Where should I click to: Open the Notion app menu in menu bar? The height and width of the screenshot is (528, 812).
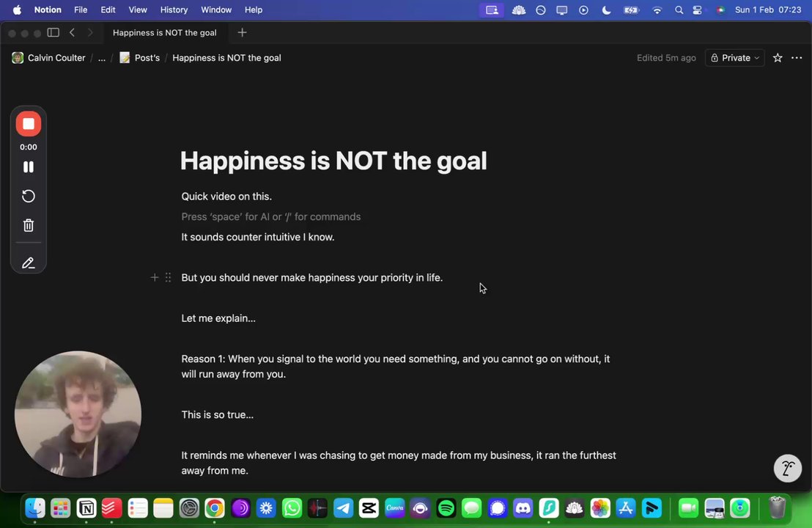tap(48, 10)
